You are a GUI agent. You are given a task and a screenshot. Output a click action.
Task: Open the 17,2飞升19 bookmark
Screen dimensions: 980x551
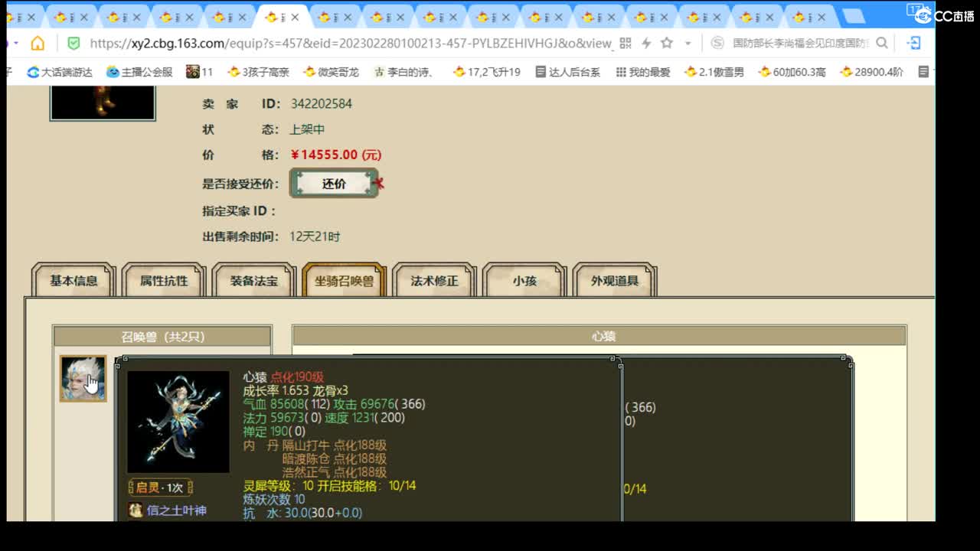click(487, 72)
